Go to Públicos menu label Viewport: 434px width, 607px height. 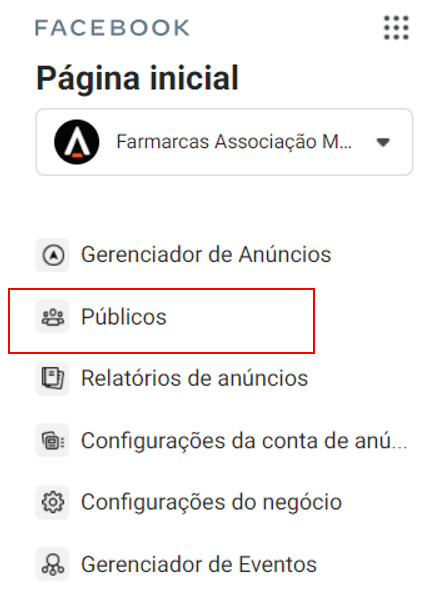coord(124,317)
